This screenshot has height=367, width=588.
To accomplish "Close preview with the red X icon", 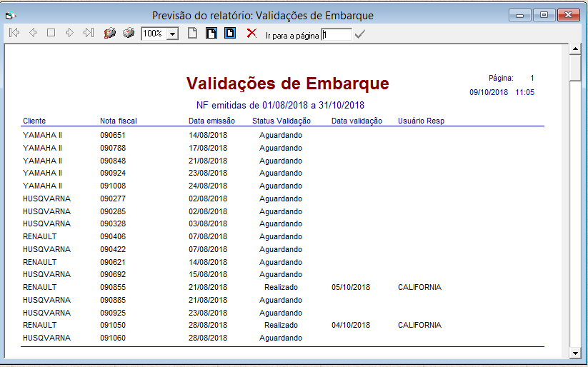I will (x=251, y=33).
